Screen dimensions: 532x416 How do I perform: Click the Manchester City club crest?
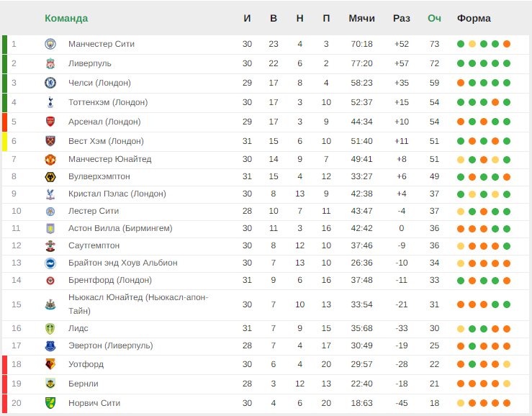(x=50, y=44)
